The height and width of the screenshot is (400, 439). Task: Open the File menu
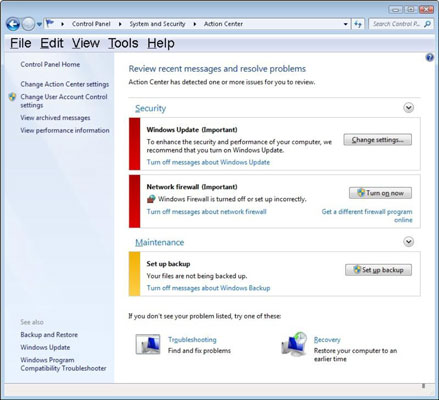point(21,43)
